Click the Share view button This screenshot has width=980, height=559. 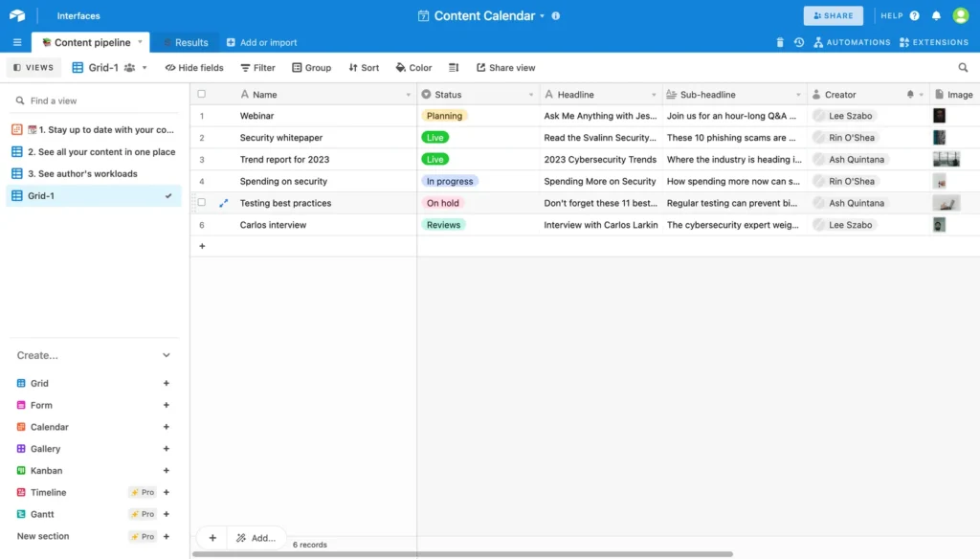pos(505,67)
